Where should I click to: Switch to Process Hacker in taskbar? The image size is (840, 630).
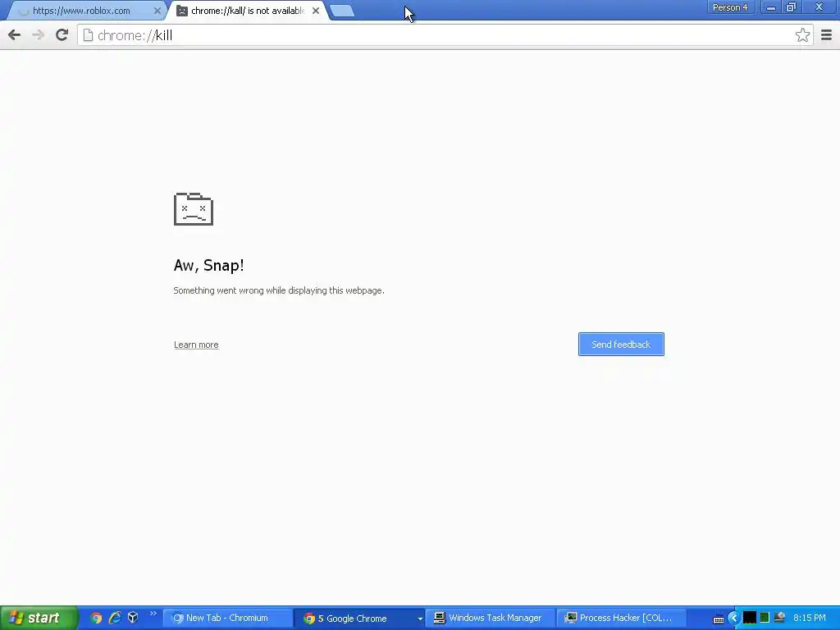622,619
